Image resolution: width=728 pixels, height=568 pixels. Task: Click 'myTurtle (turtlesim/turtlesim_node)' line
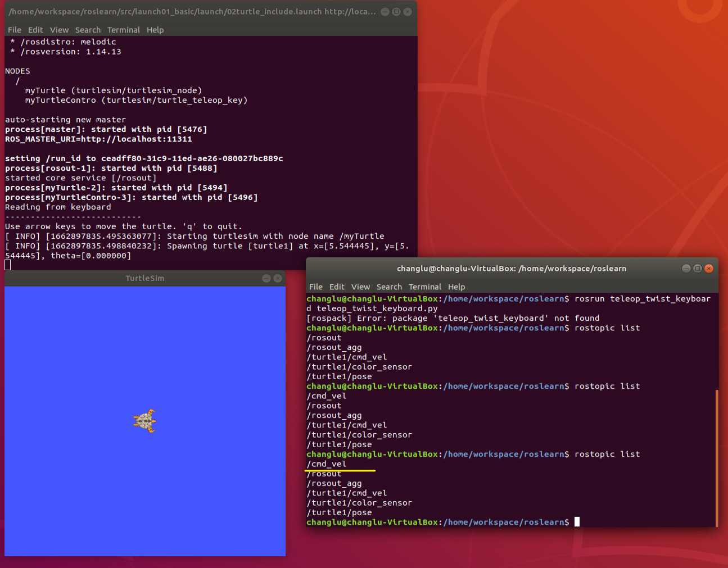click(114, 90)
